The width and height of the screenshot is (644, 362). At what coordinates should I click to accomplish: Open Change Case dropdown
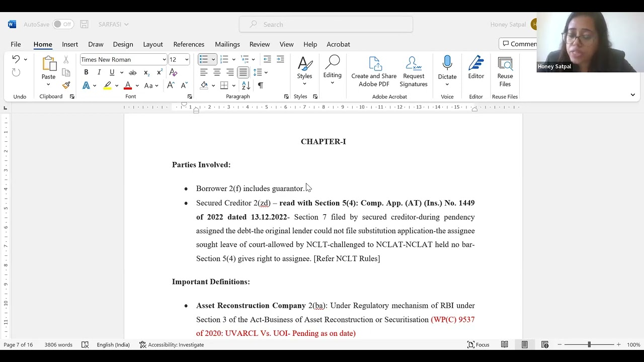(151, 85)
